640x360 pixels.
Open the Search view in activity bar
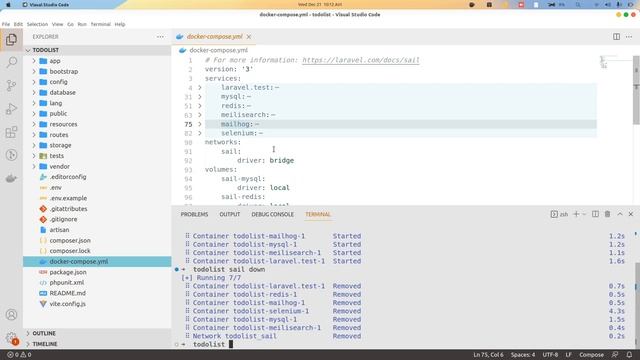[11, 62]
